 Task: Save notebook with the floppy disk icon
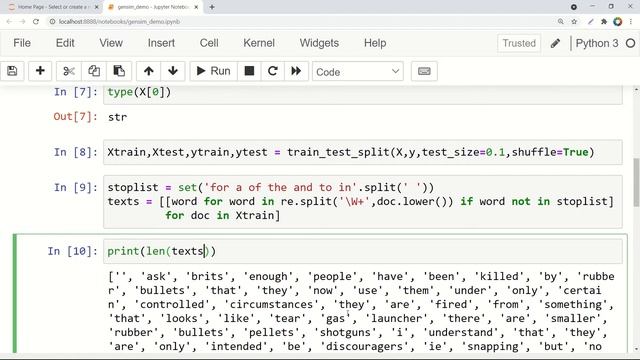tap(12, 71)
